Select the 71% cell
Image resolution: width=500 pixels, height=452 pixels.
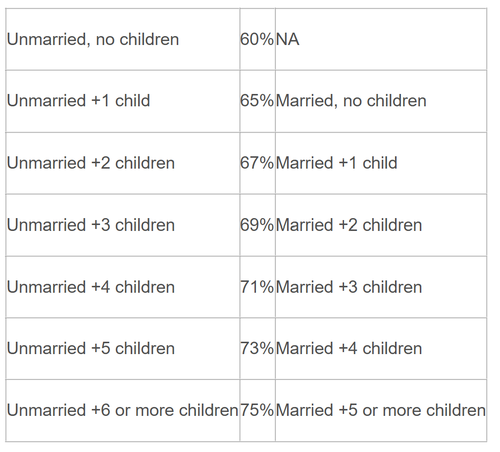(257, 287)
